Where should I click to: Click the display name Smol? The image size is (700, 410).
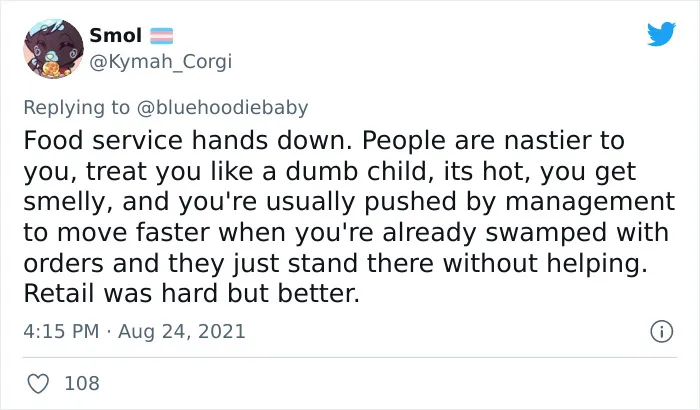[x=116, y=35]
